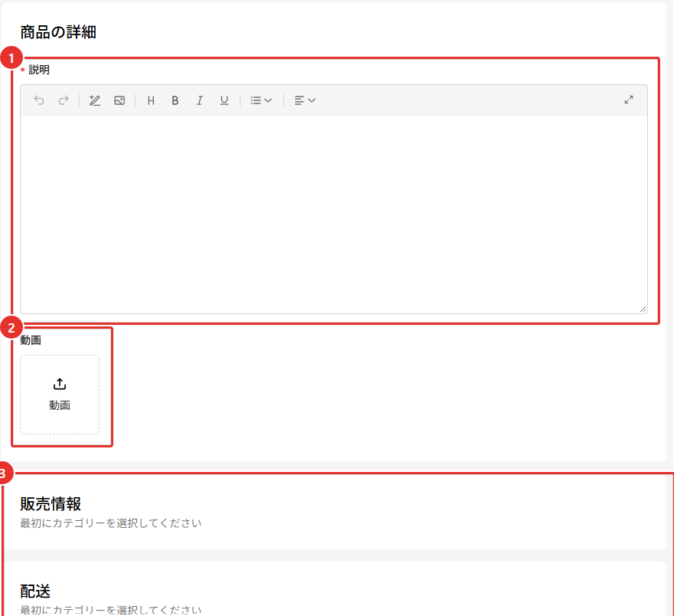Screen dimensions: 674x616
Task: Open the text alignment dropdown
Action: point(305,100)
